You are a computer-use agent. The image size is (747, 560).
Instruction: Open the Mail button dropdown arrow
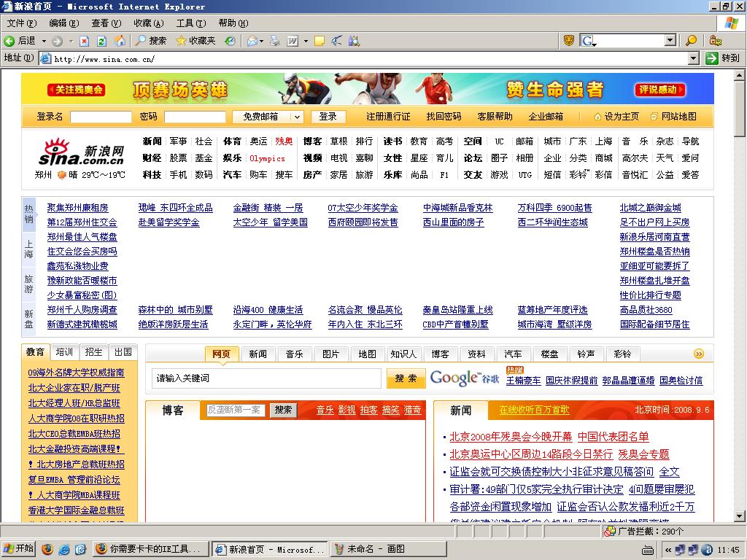pyautogui.click(x=262, y=42)
